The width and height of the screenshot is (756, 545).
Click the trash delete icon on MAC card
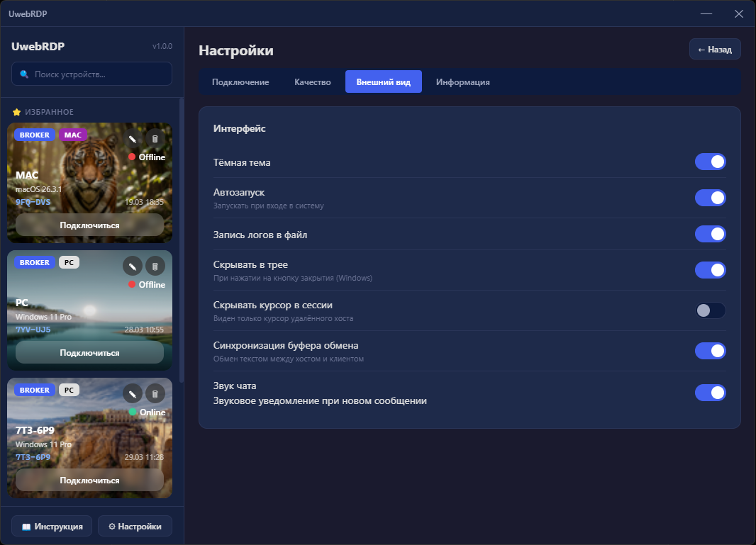[x=155, y=139]
